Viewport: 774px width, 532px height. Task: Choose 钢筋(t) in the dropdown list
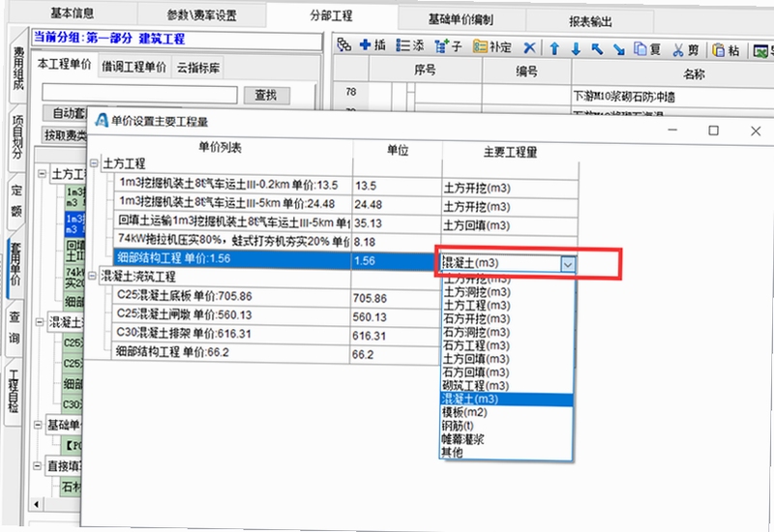[x=506, y=426]
